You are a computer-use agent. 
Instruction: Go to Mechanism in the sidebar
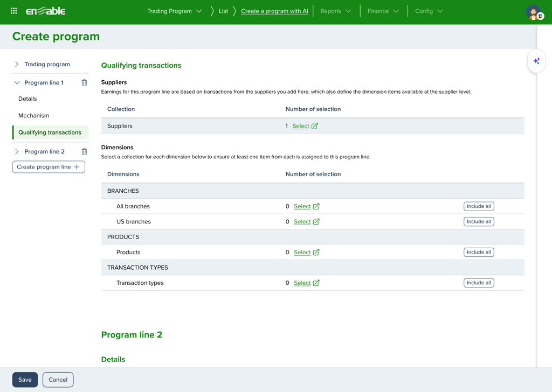pos(33,116)
